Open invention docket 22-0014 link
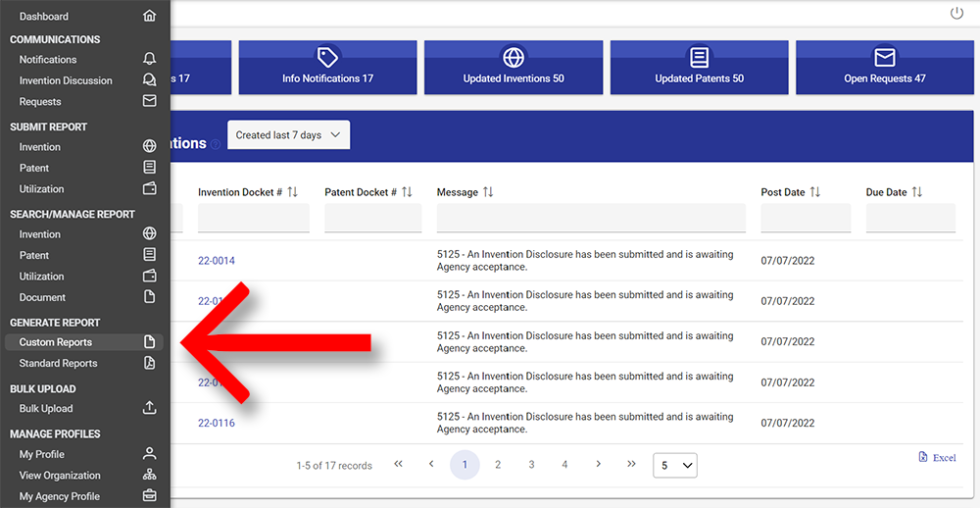The width and height of the screenshot is (980, 508). (x=217, y=261)
